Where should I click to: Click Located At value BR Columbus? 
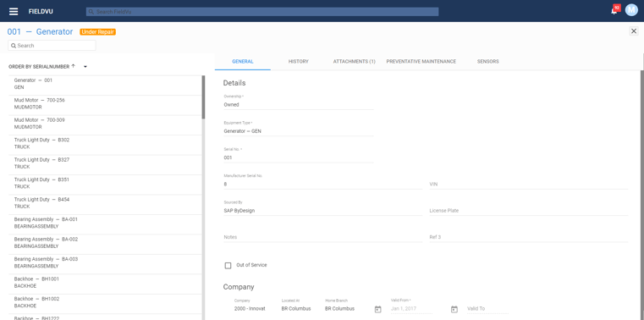pos(296,309)
